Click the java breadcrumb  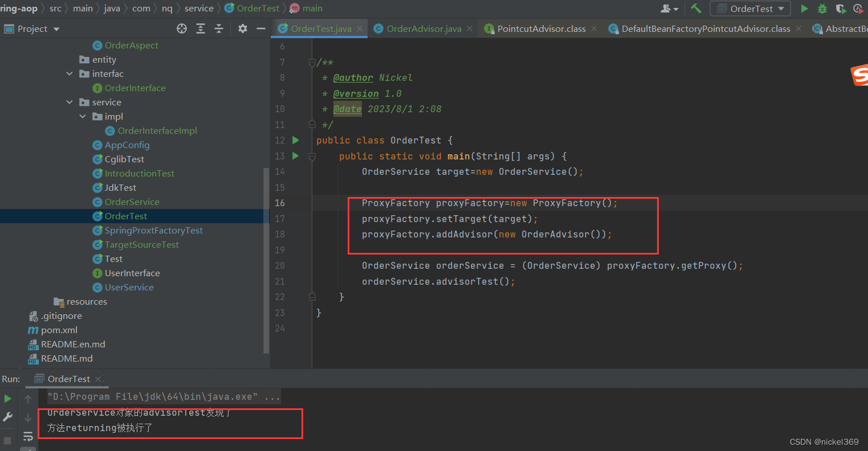pos(112,8)
